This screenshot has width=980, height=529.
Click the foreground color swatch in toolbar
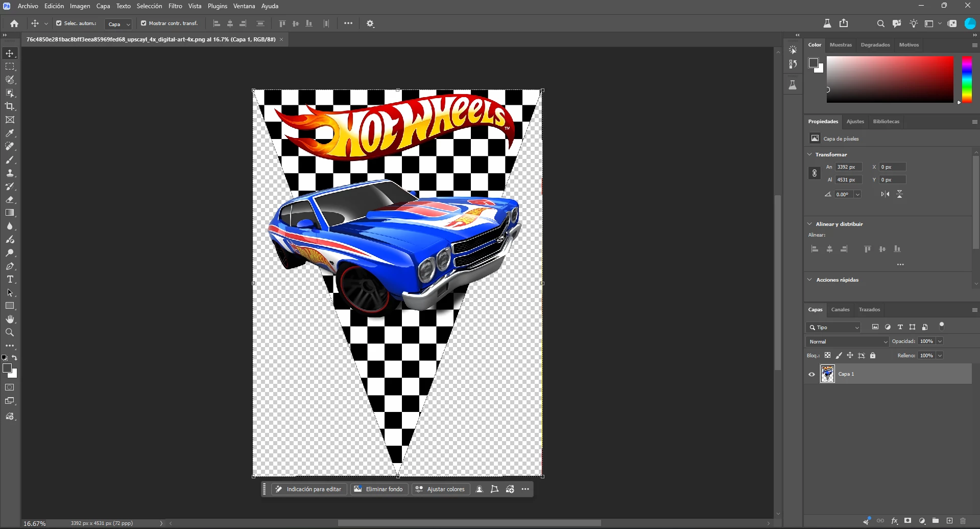tap(7, 369)
